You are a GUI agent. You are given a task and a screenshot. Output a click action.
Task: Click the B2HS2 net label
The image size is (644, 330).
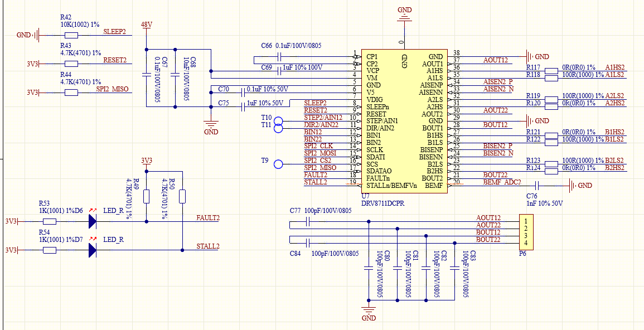pos(615,167)
